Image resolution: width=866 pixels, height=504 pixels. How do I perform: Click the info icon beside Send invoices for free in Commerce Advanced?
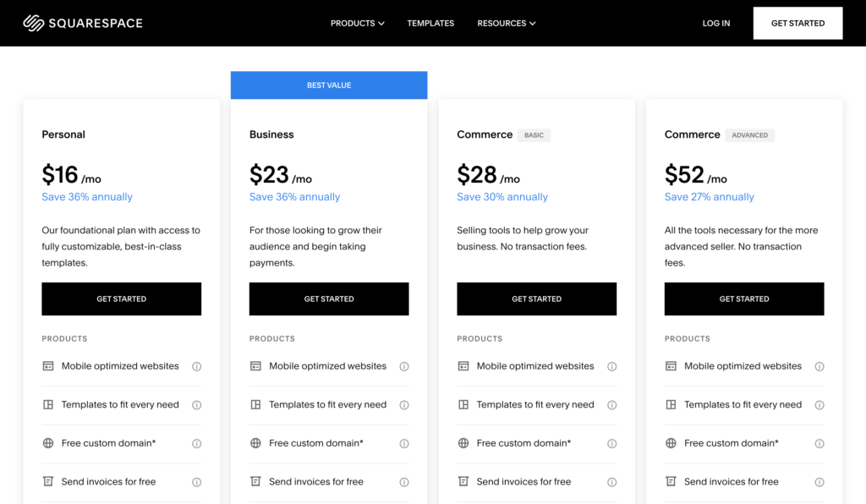coord(819,481)
